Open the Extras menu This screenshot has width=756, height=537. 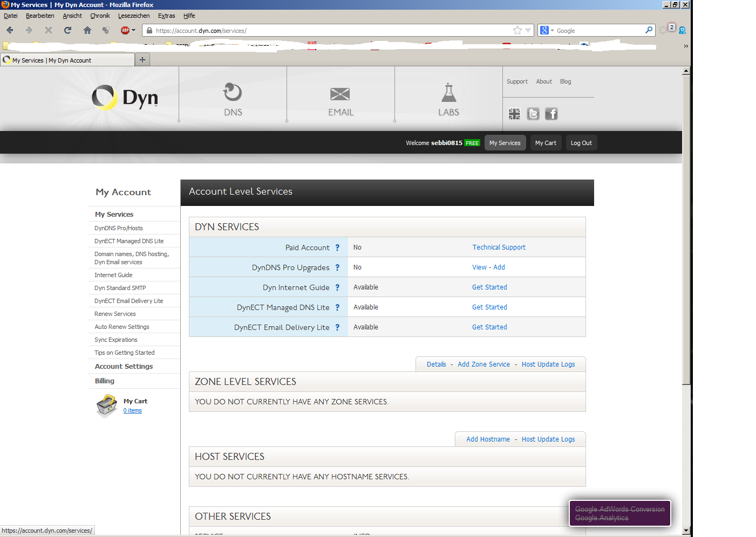pos(166,16)
